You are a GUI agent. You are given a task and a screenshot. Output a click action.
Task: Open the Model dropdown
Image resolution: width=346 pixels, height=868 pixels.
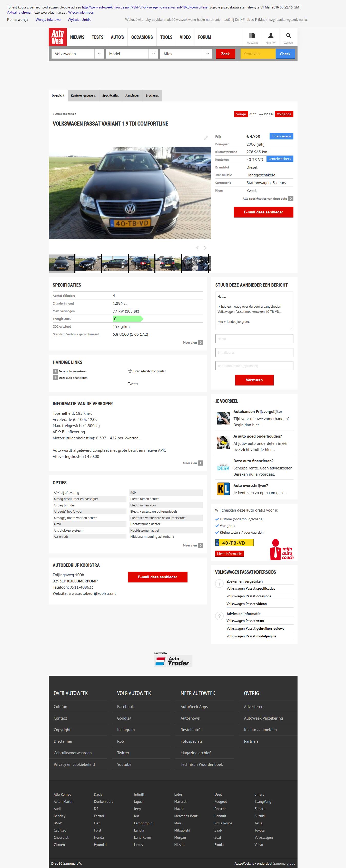pyautogui.click(x=132, y=54)
